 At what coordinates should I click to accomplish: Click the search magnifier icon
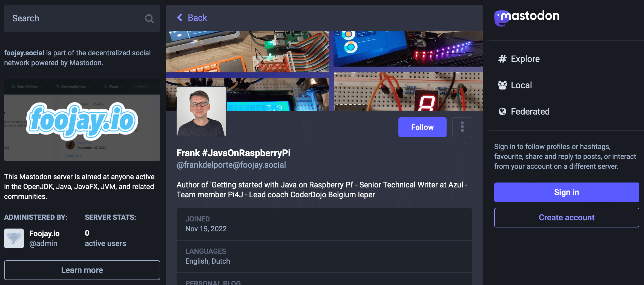[x=149, y=18]
